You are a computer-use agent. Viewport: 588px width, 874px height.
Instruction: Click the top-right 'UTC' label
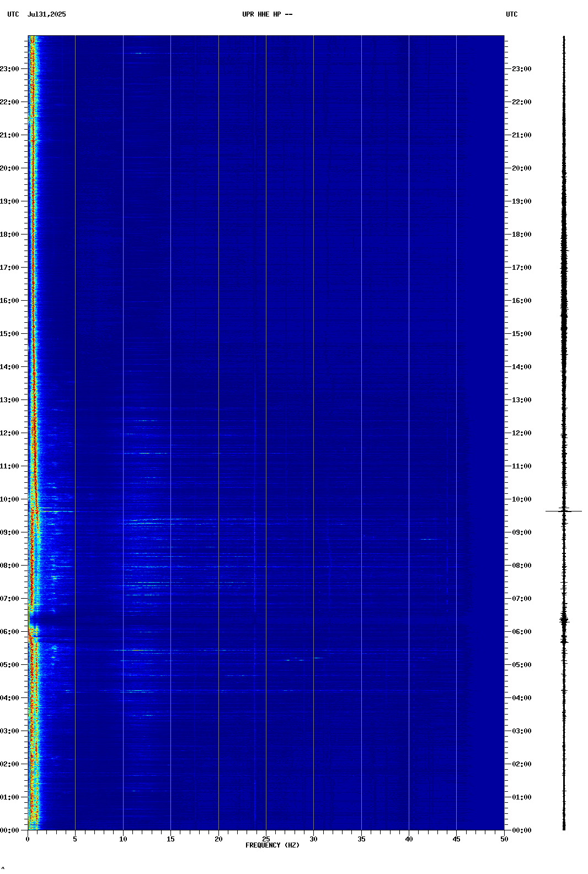(512, 14)
